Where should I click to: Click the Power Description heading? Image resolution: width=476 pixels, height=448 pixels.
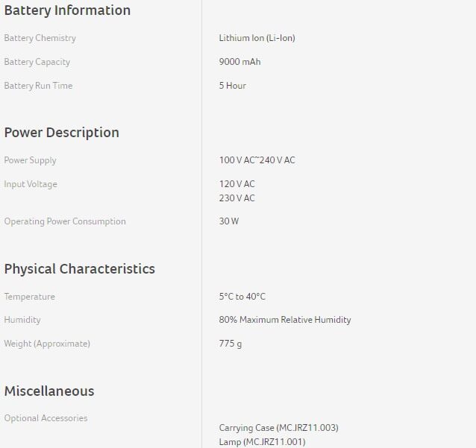click(x=61, y=133)
